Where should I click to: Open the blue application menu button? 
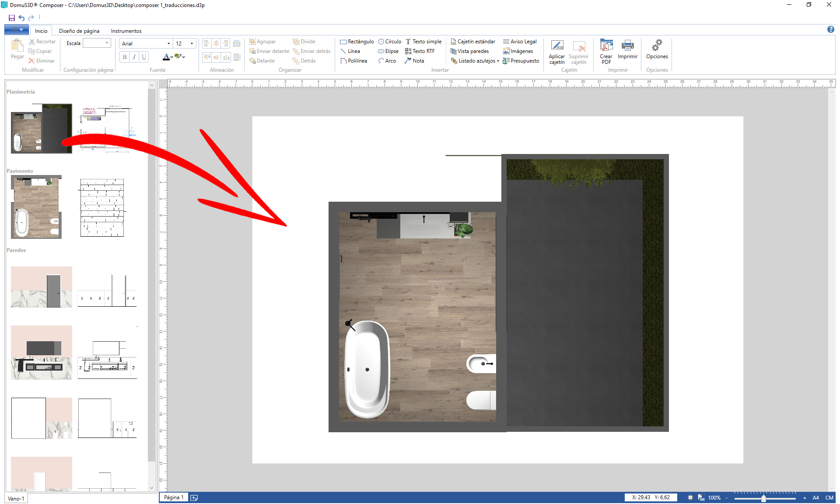(x=17, y=29)
